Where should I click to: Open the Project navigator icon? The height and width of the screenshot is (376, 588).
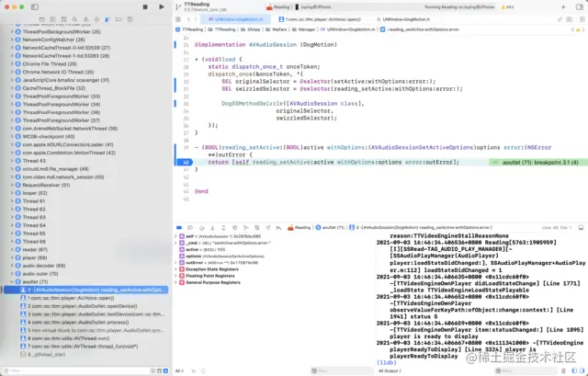pos(41,19)
